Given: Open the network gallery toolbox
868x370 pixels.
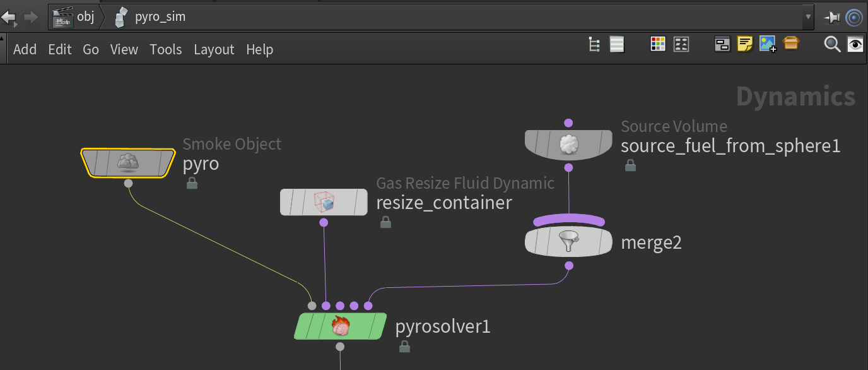Looking at the screenshot, I should pos(791,44).
